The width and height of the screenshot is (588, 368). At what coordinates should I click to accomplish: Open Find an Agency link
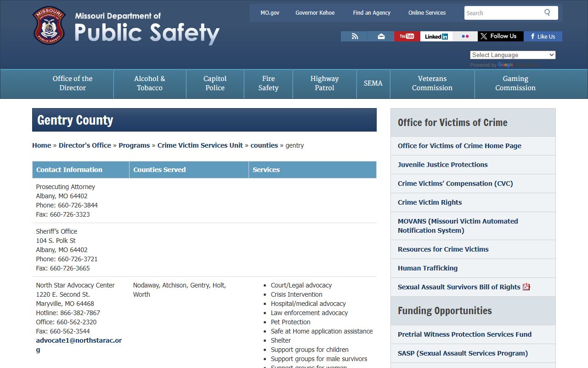click(x=372, y=13)
